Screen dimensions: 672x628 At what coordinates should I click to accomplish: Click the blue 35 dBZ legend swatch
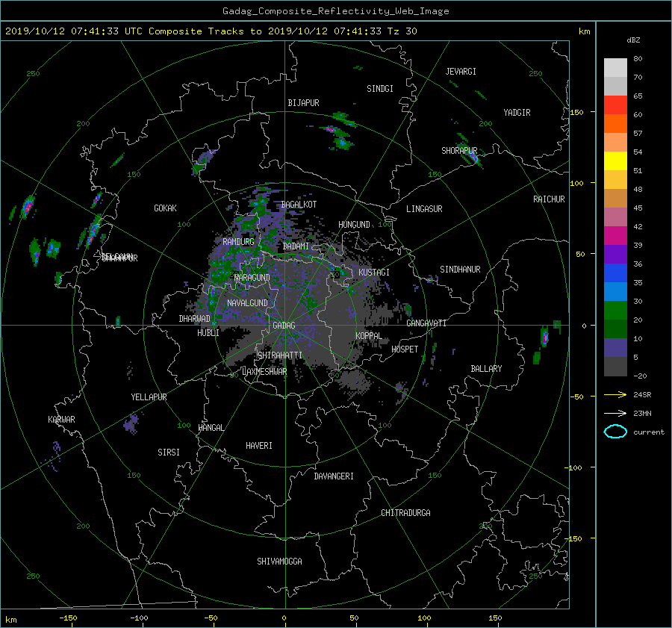coord(615,273)
